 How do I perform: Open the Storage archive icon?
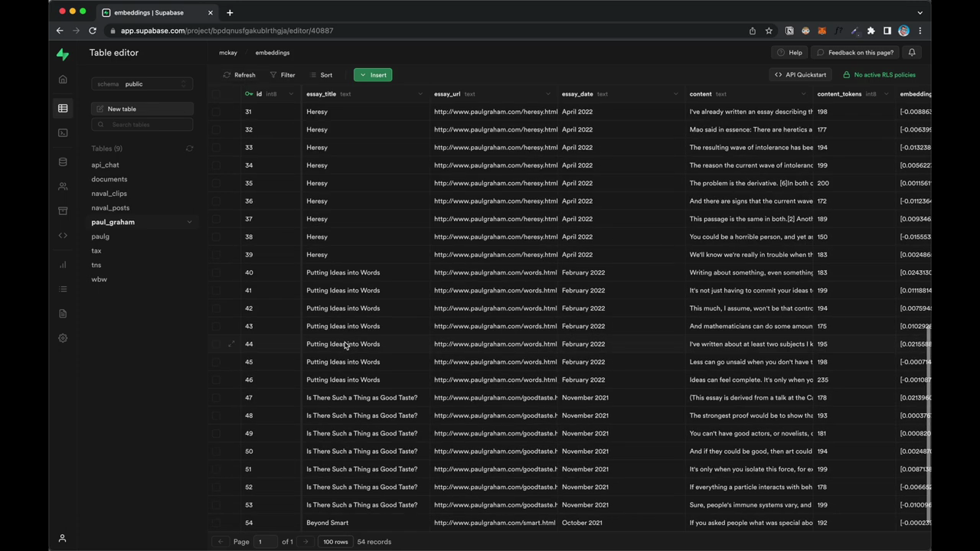[63, 210]
